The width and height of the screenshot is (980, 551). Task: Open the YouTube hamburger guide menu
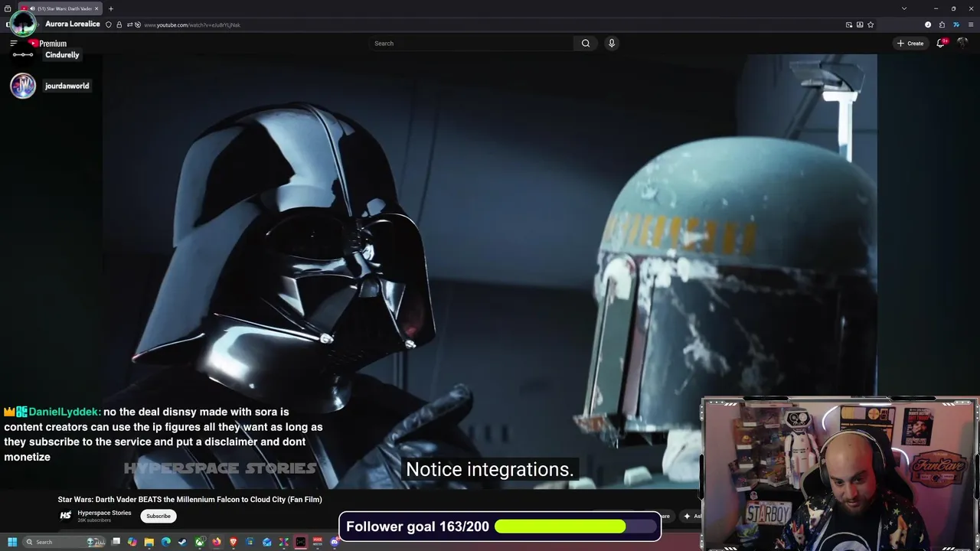tap(13, 44)
